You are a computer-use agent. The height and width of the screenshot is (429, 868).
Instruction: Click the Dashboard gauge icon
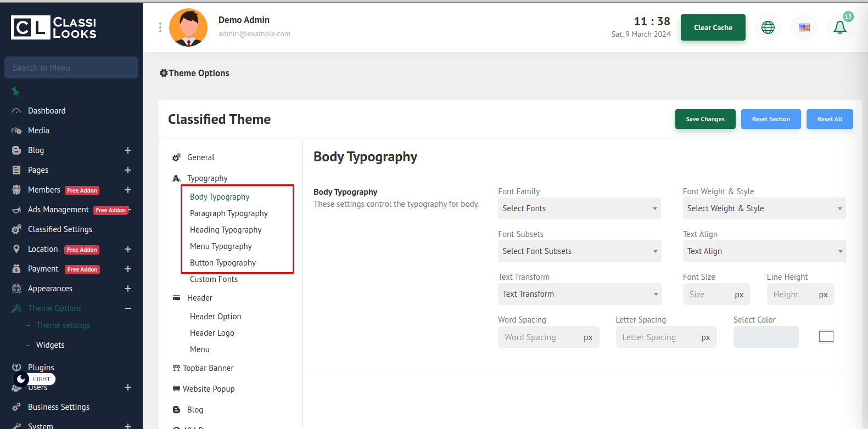[16, 111]
